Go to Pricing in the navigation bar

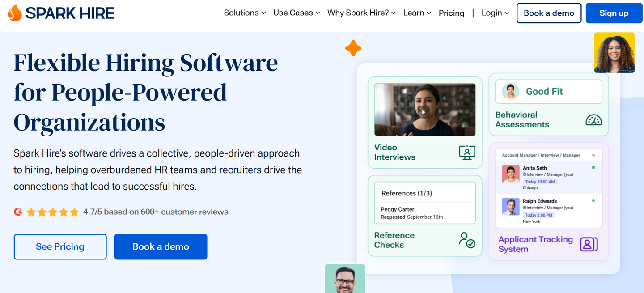point(451,13)
